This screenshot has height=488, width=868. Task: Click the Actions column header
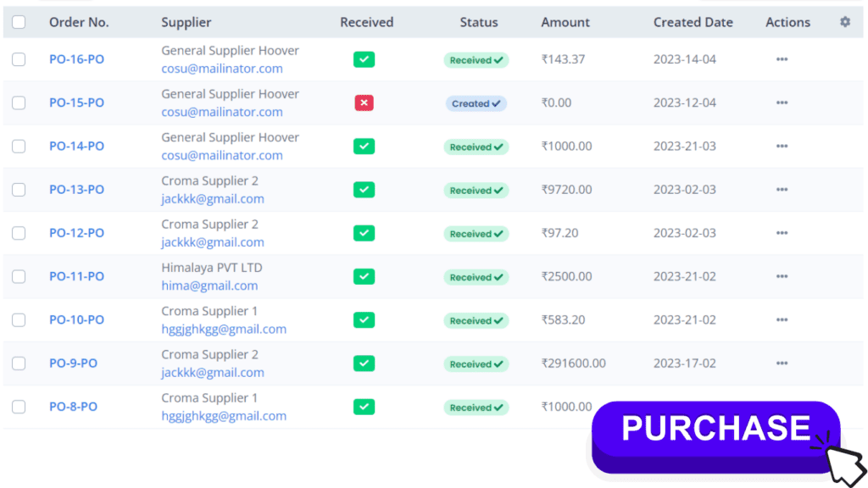click(x=787, y=22)
